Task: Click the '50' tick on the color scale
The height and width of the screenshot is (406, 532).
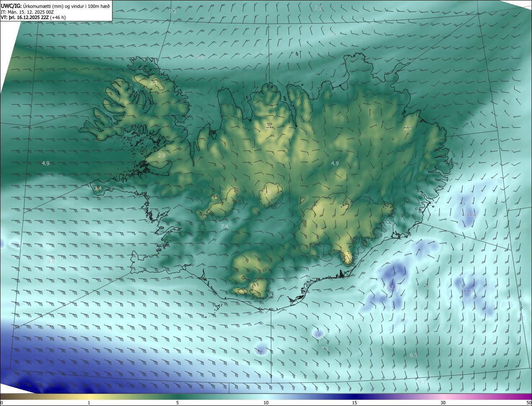Action: click(529, 403)
